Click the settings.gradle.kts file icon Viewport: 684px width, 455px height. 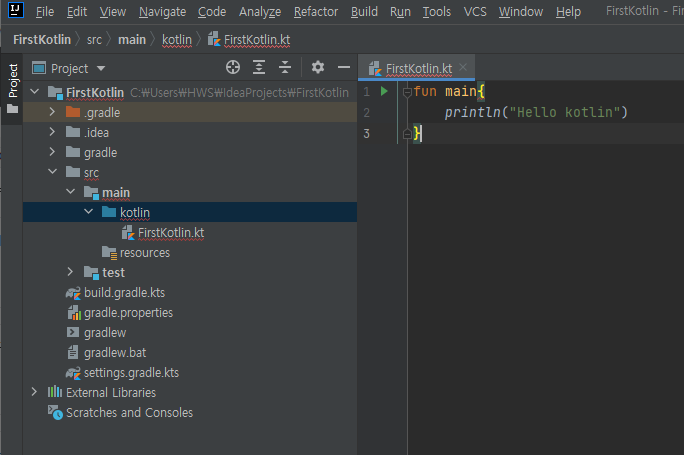click(x=73, y=373)
